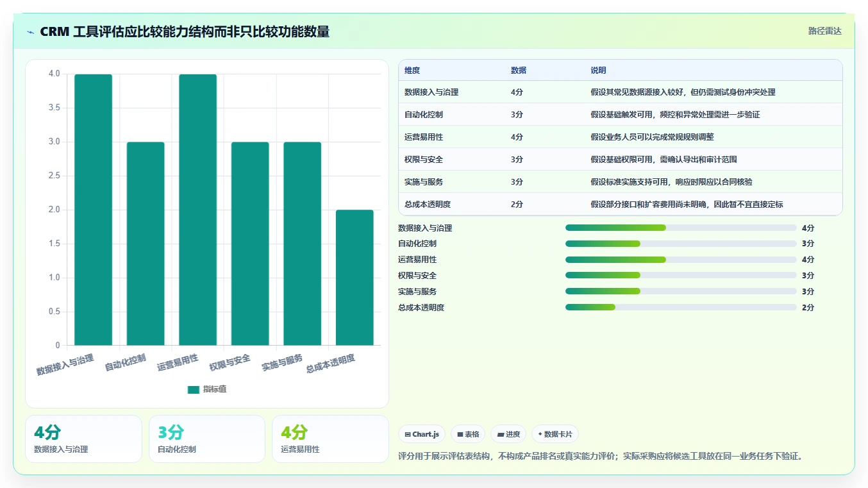
Task: Click the 数据接入与治理 x-axis label under the chart
Action: point(65,364)
